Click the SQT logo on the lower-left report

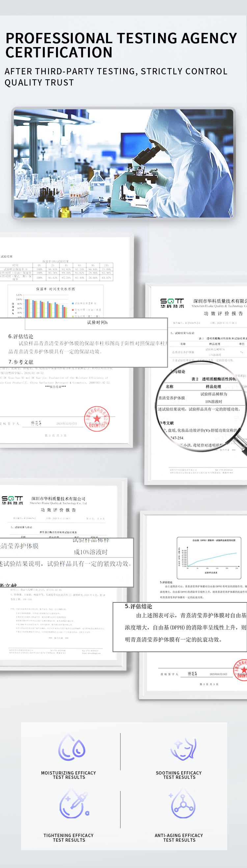click(x=13, y=500)
